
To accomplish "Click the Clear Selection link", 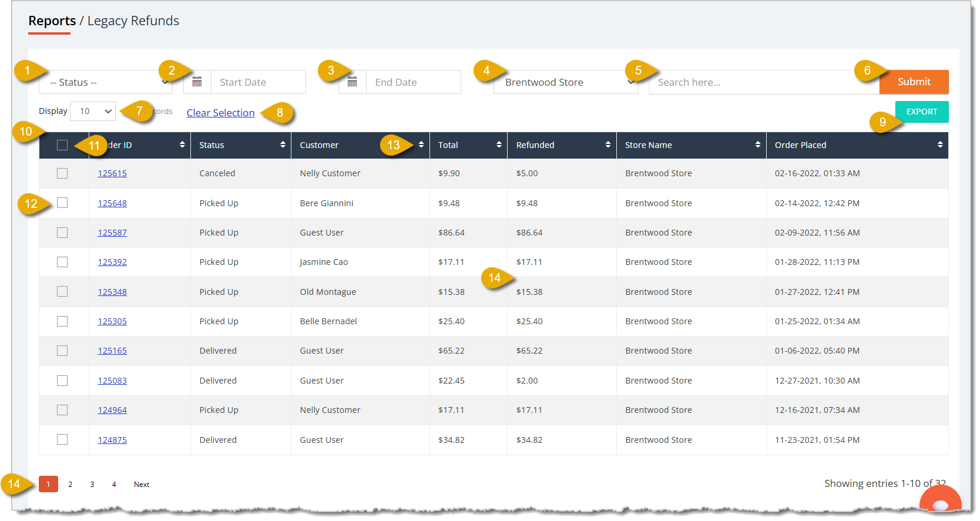I will (x=221, y=113).
